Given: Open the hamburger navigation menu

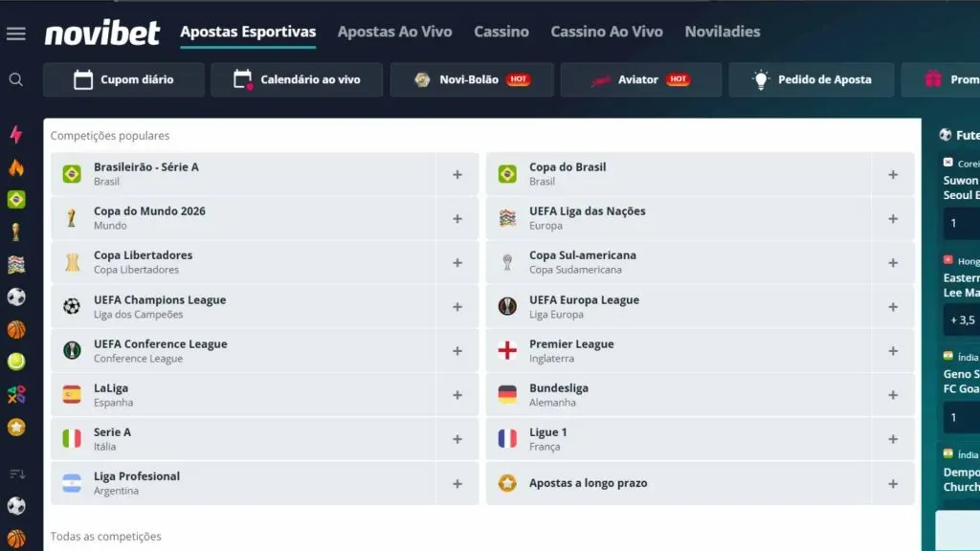Looking at the screenshot, I should 15,32.
